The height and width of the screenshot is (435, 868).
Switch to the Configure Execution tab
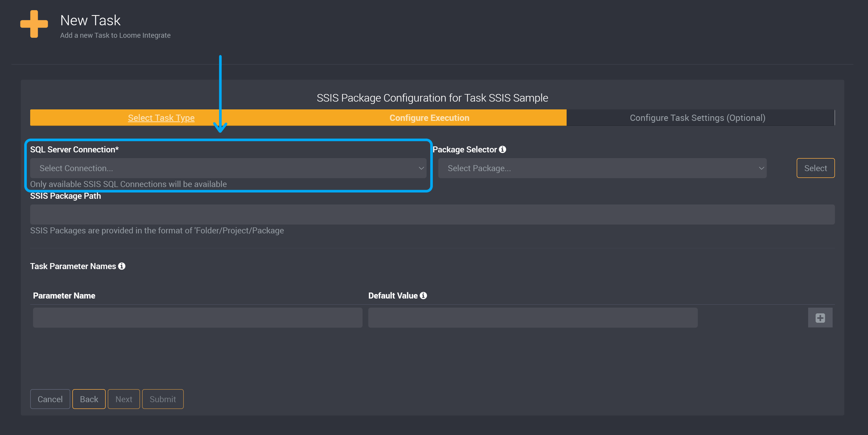pos(429,118)
